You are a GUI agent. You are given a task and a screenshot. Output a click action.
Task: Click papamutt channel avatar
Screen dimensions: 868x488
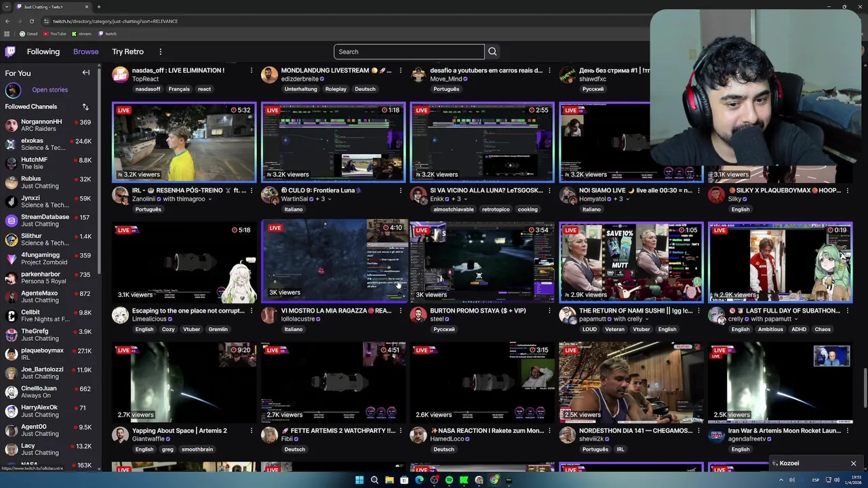coord(568,314)
